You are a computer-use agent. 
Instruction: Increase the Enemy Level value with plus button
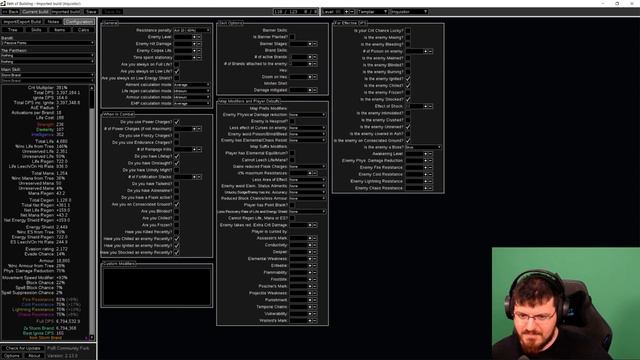pyautogui.click(x=194, y=37)
